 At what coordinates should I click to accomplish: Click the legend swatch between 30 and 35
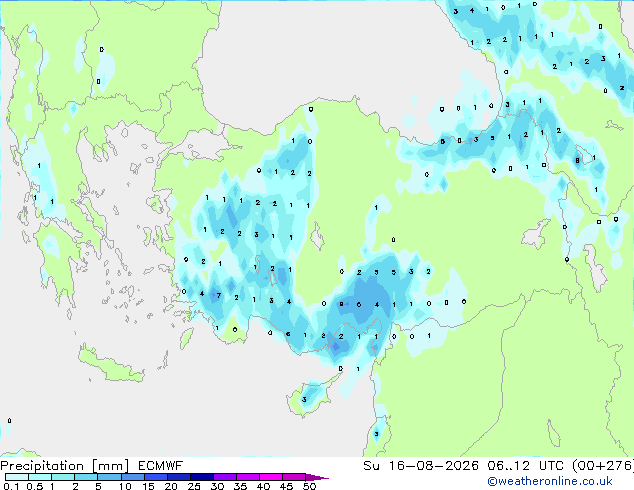click(x=225, y=477)
